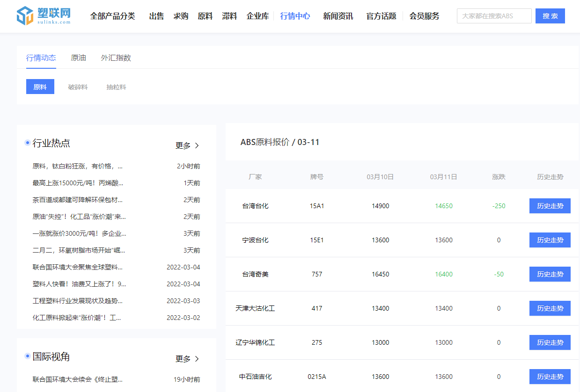580x392 pixels.
Task: Open the article 工程塑料行业发展现状及趋势
Action: point(78,301)
